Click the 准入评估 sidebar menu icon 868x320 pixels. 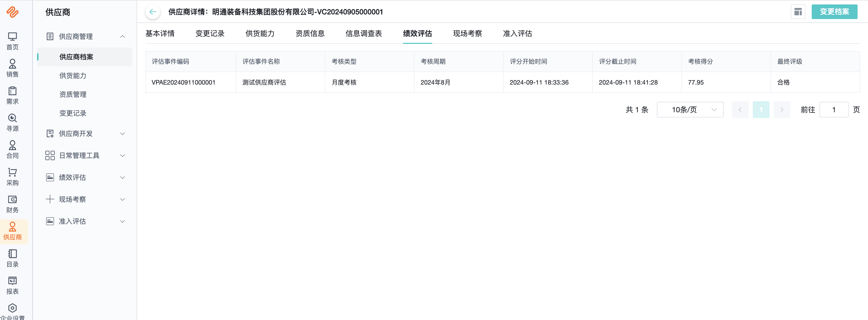(50, 221)
